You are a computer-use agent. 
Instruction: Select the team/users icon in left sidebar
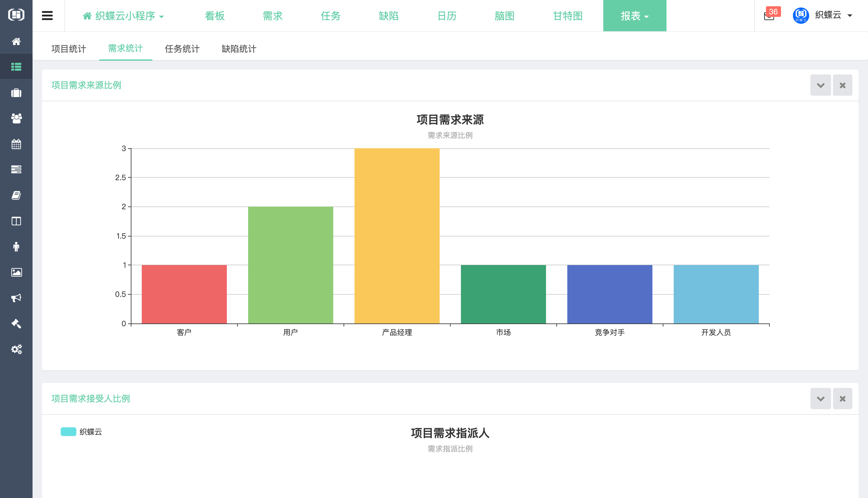(x=16, y=119)
